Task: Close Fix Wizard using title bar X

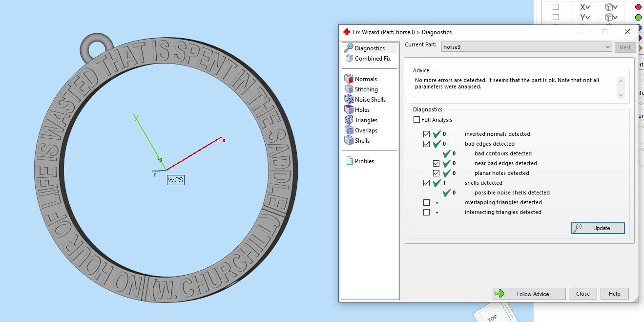Action: click(x=627, y=32)
